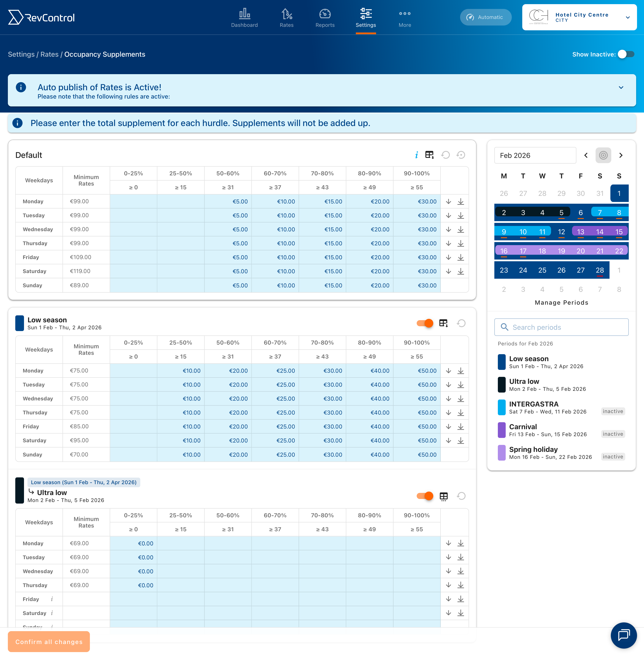Image resolution: width=644 pixels, height=656 pixels.
Task: Disable the Ultra low period toggle
Action: [x=425, y=496]
